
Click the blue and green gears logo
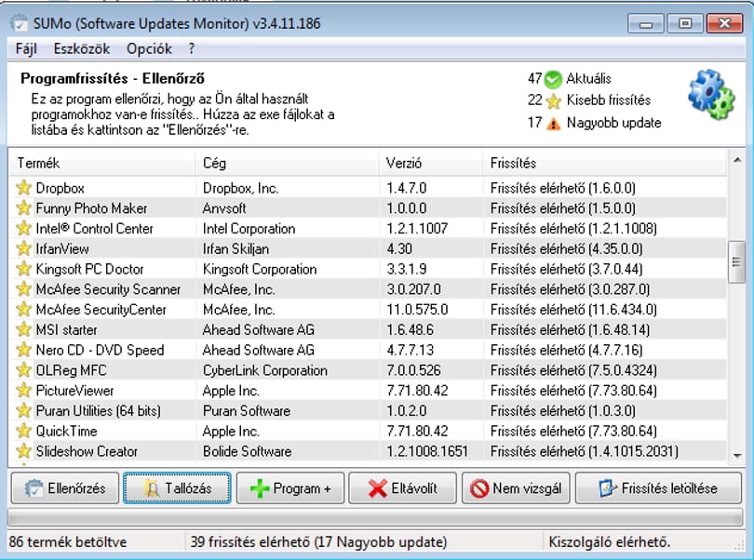[711, 94]
